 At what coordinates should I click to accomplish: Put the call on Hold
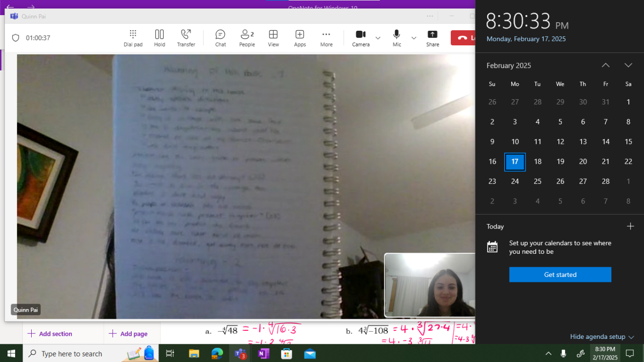[x=159, y=38]
